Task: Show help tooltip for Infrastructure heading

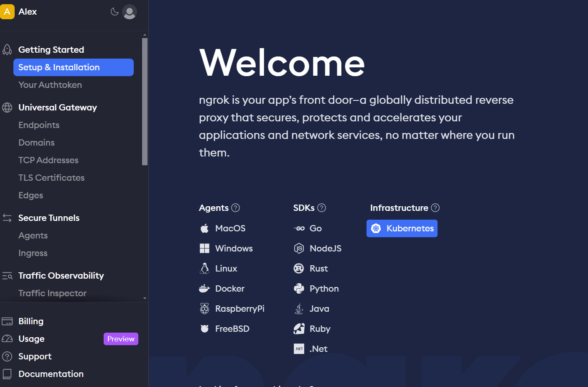Action: pos(435,208)
